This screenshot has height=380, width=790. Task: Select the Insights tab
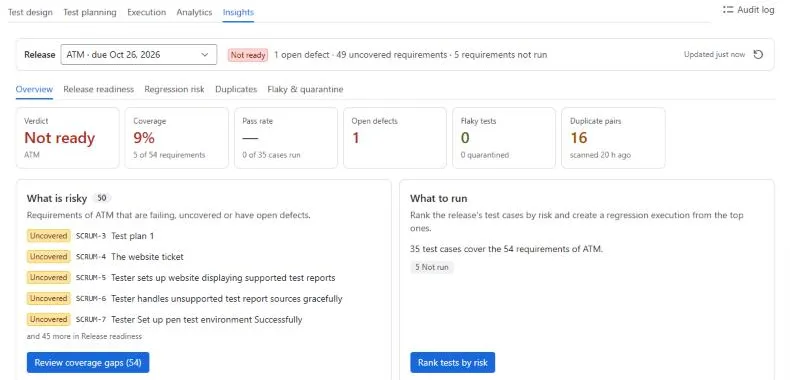click(238, 12)
